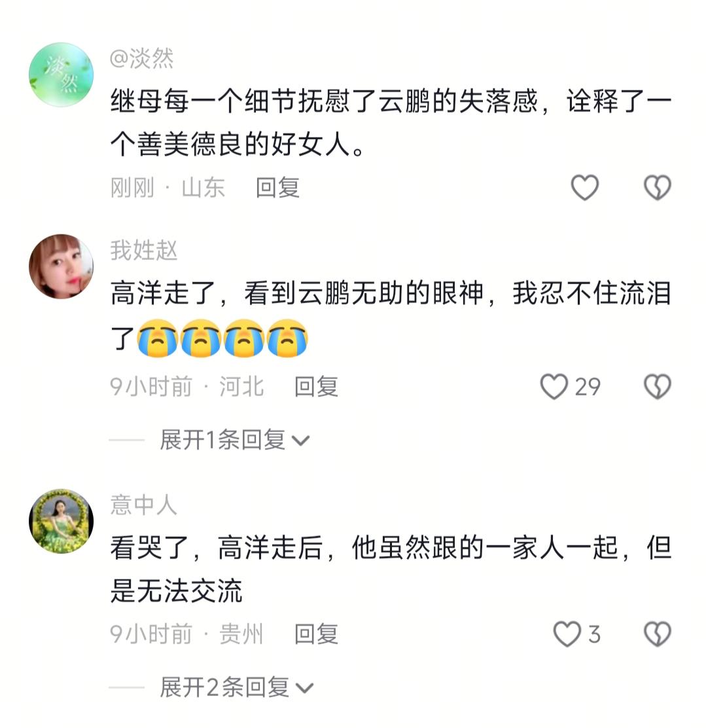Expand 展开2条回复 under 意中人's comment
Screen dimensions: 706x728
[237, 687]
